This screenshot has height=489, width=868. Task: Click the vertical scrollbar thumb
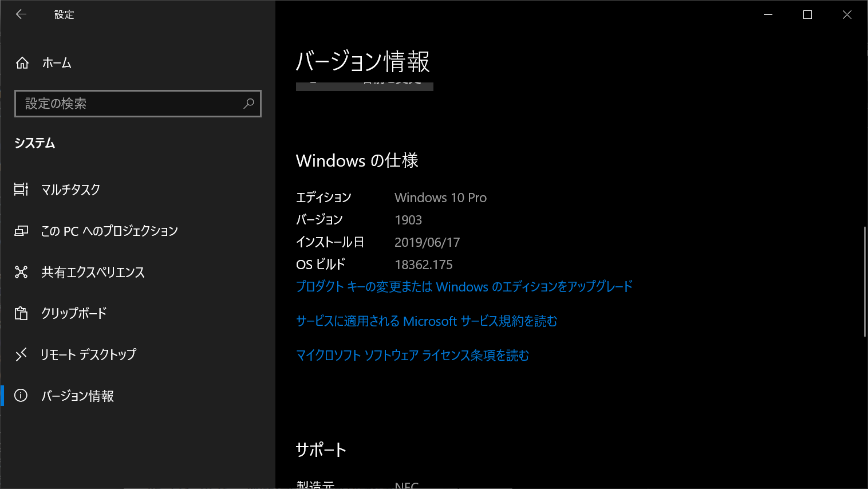[865, 282]
